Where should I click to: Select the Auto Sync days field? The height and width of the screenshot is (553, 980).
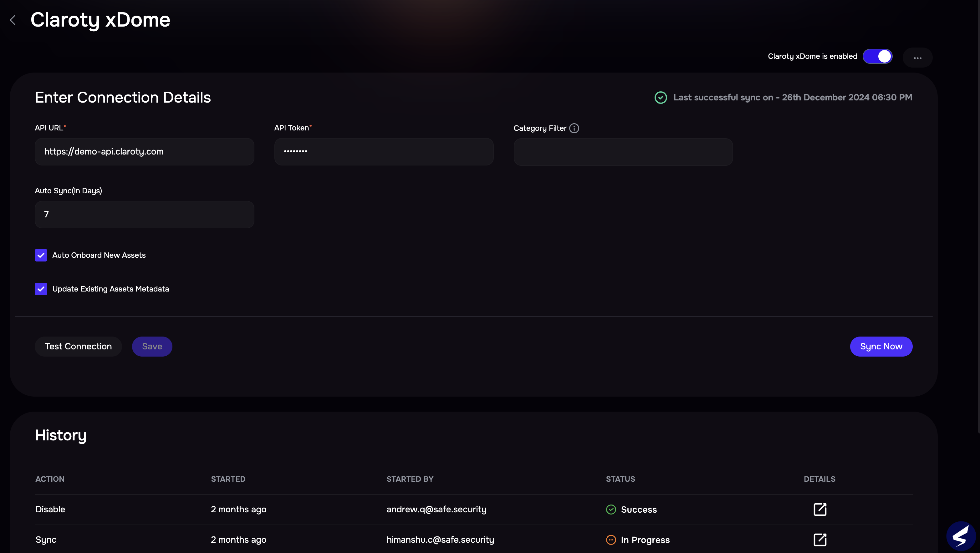point(144,215)
